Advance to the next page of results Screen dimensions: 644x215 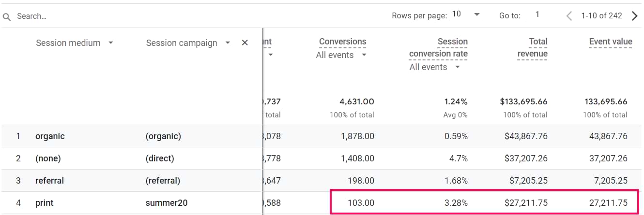click(x=634, y=16)
